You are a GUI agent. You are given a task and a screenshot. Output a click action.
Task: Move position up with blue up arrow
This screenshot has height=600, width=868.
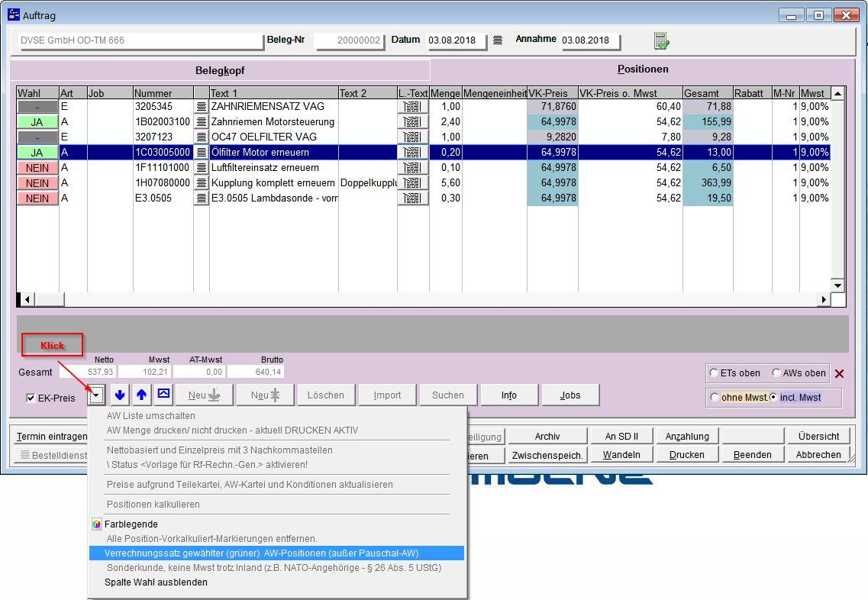[141, 395]
